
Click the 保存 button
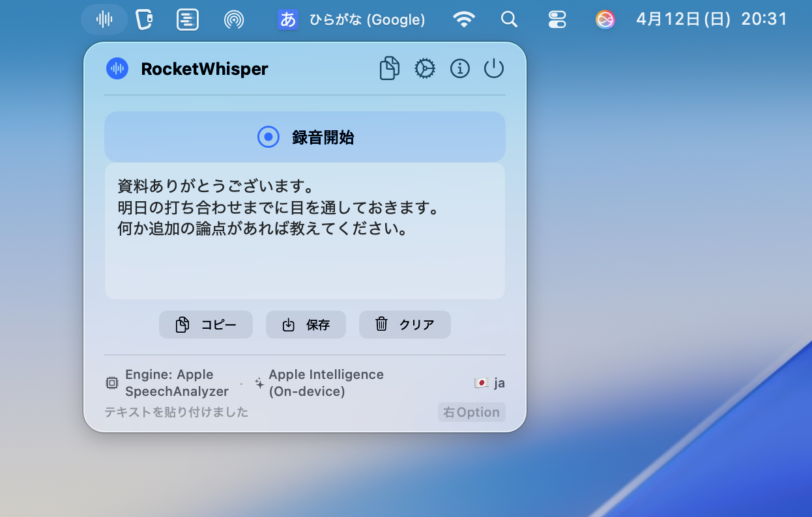click(x=306, y=324)
